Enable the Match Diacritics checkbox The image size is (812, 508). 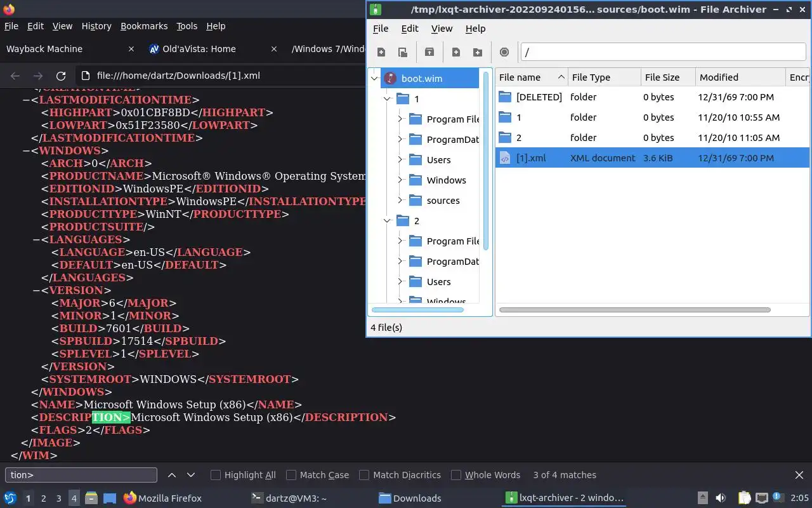point(364,475)
